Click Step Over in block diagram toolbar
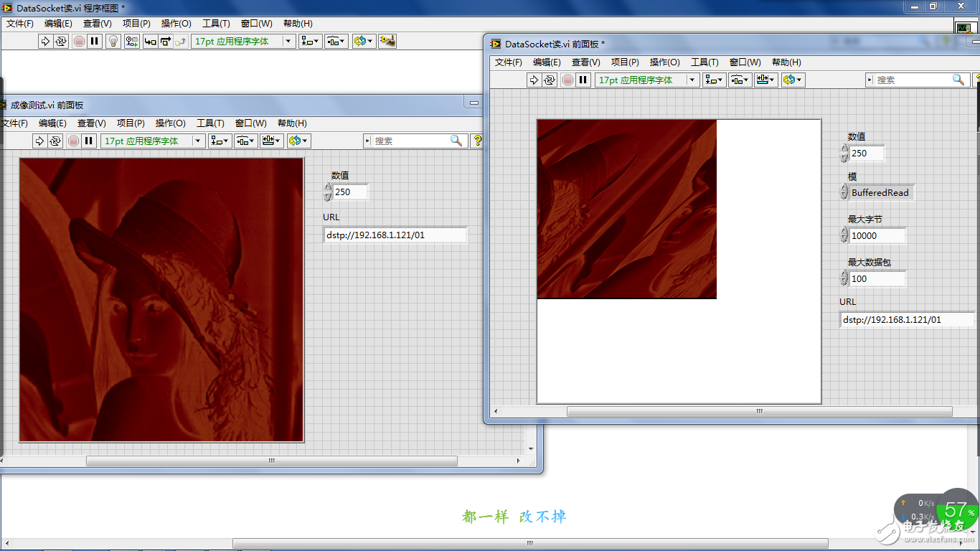 pos(166,42)
